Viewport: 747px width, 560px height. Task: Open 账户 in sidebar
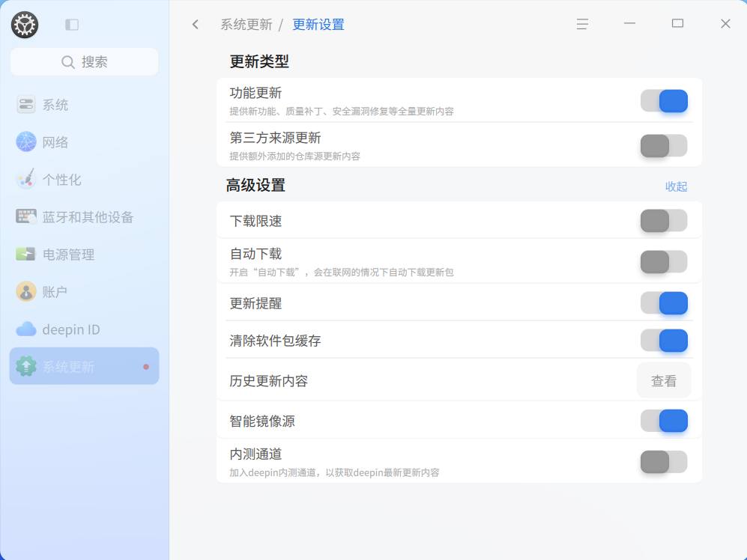point(85,291)
